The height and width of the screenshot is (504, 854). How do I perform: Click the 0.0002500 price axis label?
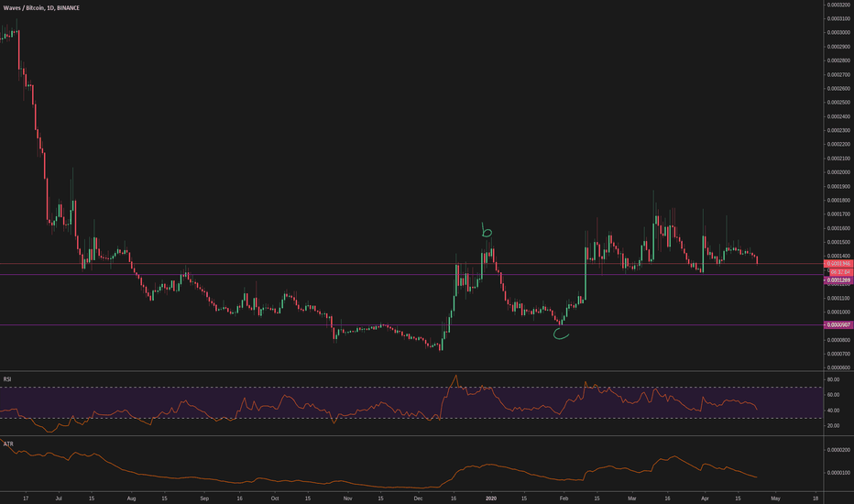tap(838, 103)
